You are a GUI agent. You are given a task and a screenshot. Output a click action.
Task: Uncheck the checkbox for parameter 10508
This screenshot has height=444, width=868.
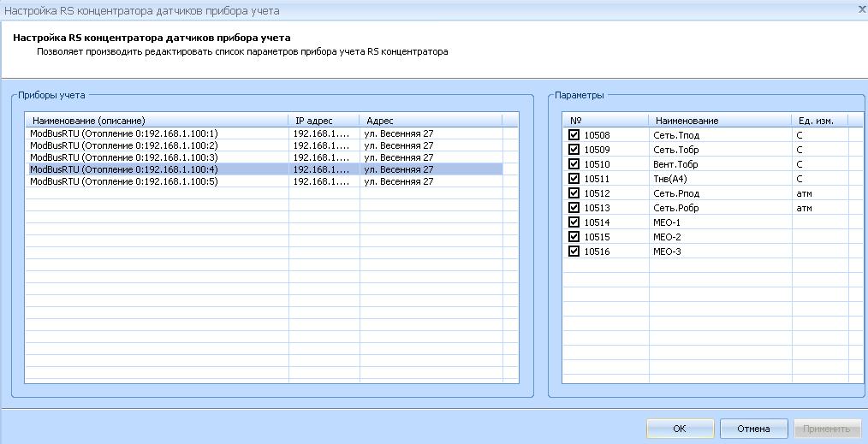(x=574, y=135)
